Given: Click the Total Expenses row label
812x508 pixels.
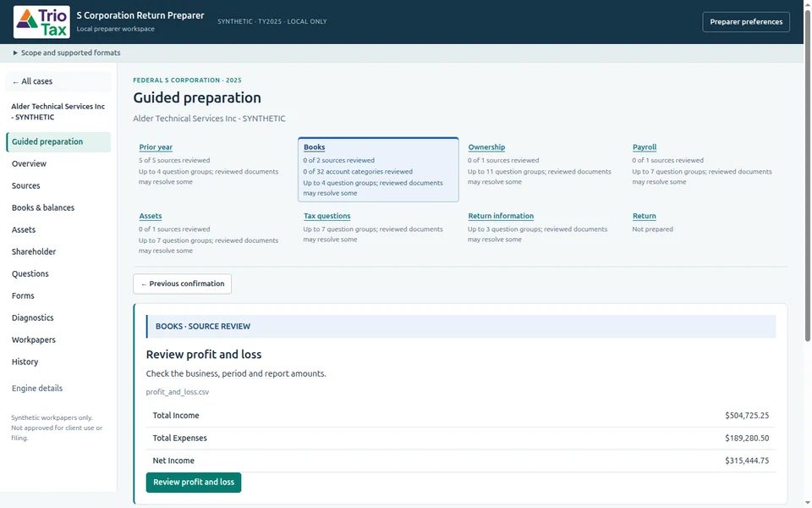Looking at the screenshot, I should point(179,439).
